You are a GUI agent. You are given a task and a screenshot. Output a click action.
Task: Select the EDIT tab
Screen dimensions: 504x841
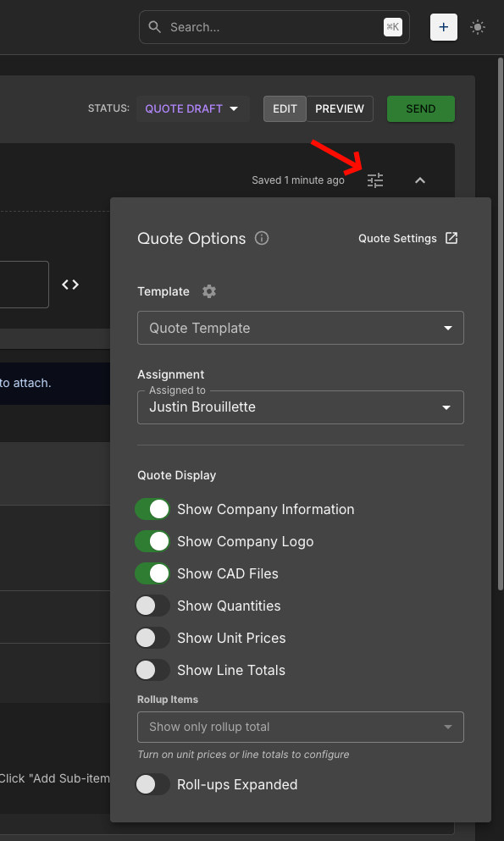284,108
